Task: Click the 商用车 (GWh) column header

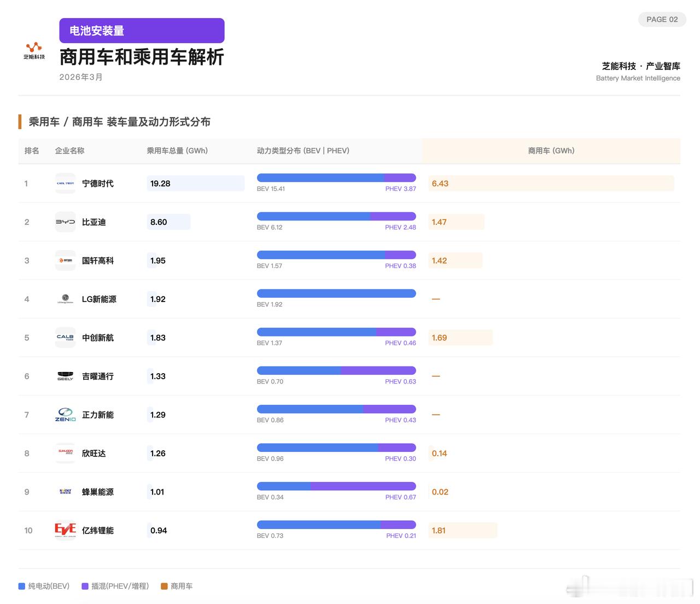Action: click(551, 150)
